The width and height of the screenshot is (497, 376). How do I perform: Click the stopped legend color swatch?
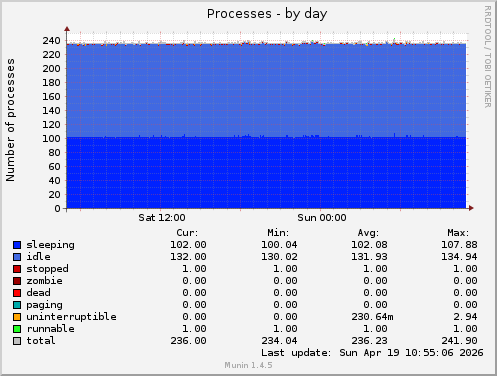point(17,269)
